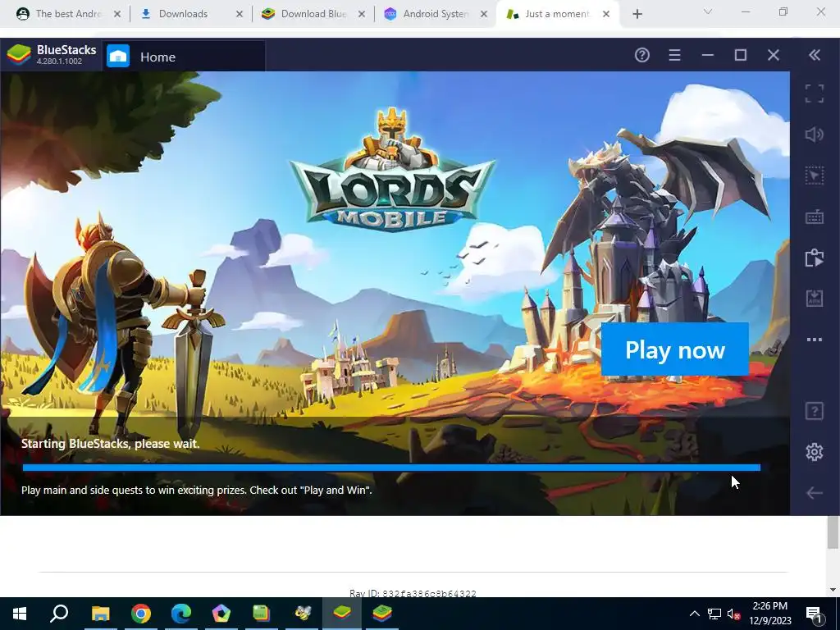Show more sidebar tools with three dots
The width and height of the screenshot is (840, 630).
click(815, 340)
